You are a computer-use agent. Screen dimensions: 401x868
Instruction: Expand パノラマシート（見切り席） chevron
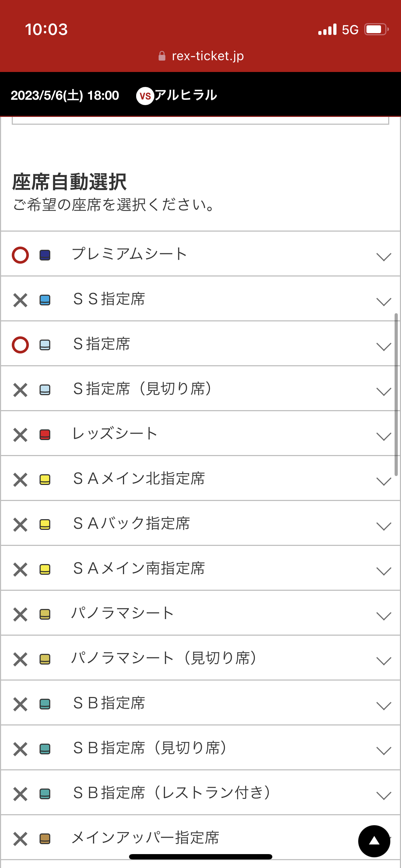coord(384,661)
